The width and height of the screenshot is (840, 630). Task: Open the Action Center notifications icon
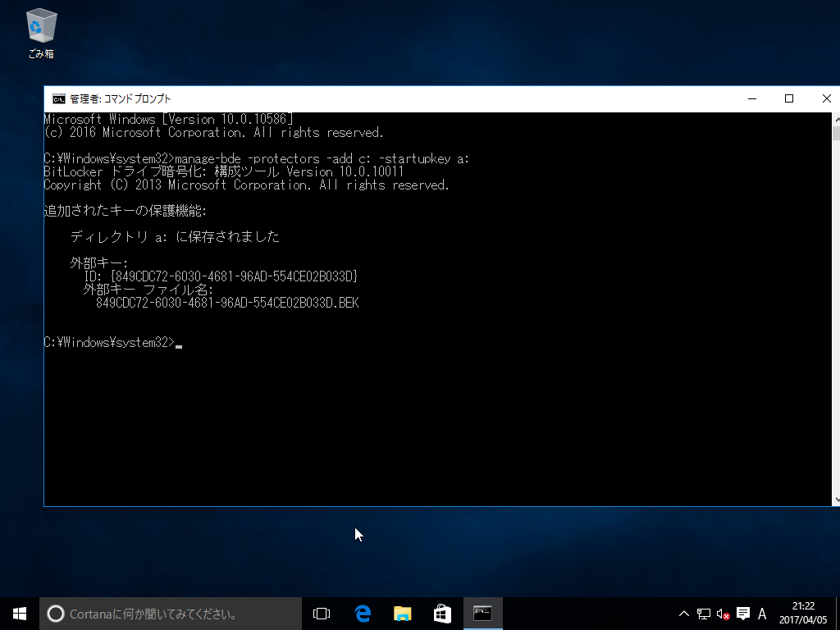743,614
